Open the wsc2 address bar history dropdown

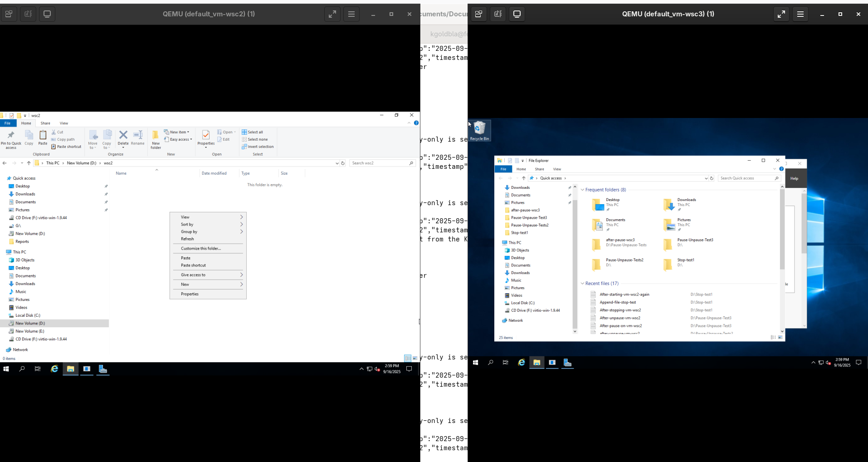point(337,163)
